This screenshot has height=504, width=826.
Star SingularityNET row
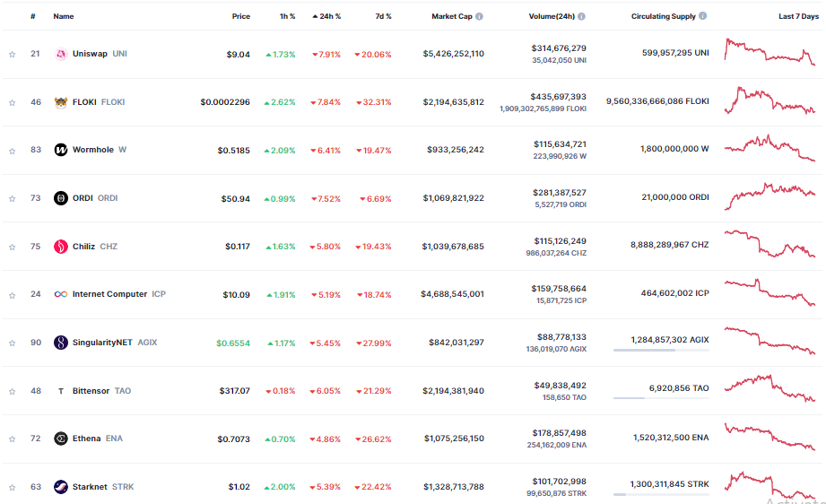pyautogui.click(x=13, y=343)
